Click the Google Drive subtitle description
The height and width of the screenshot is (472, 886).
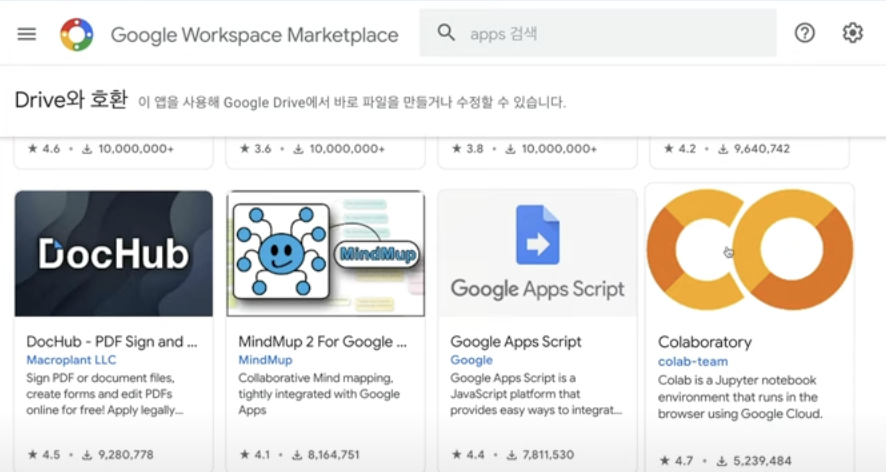coord(352,102)
